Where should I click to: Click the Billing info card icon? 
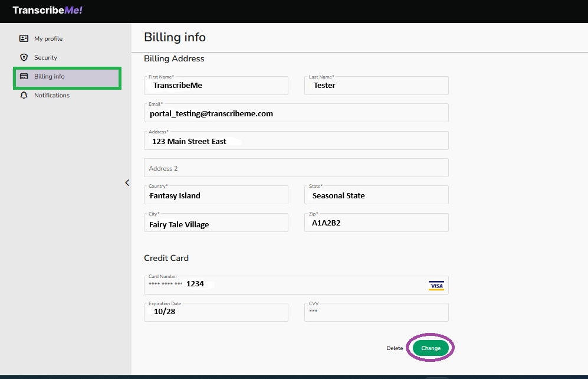23,77
